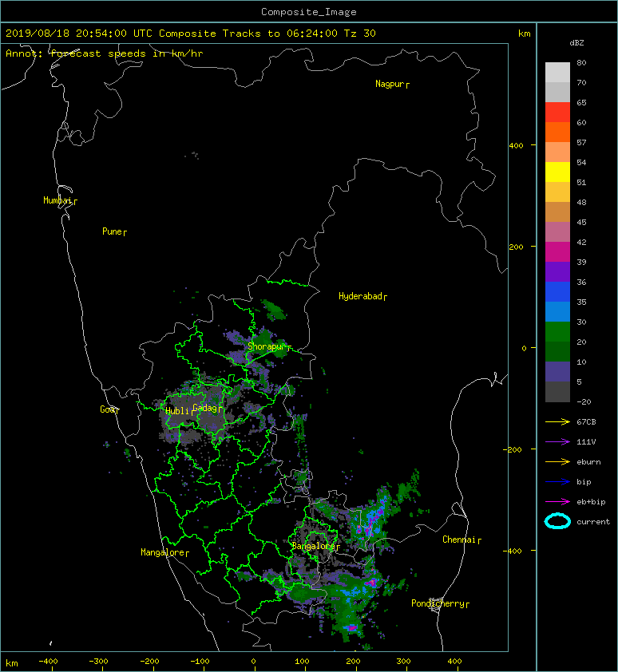Click the 'Annot: forecast speeds in km/hr' annotation
The width and height of the screenshot is (618, 672).
105,53
